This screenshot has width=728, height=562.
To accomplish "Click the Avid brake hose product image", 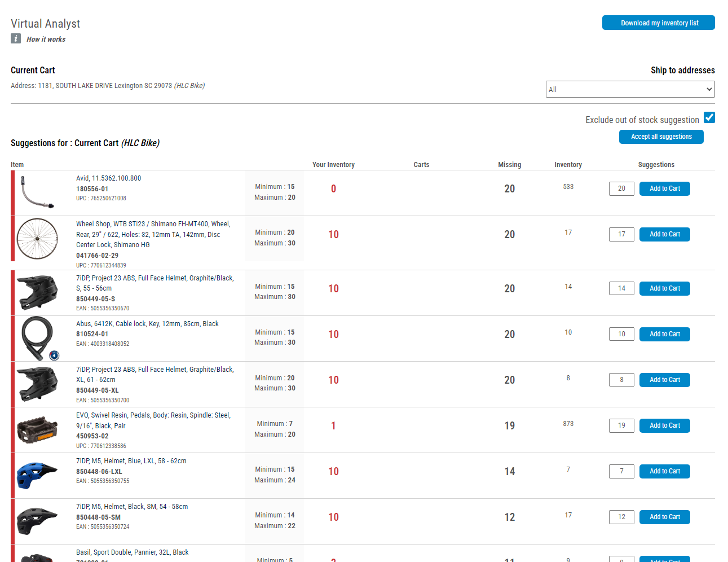I will [37, 192].
